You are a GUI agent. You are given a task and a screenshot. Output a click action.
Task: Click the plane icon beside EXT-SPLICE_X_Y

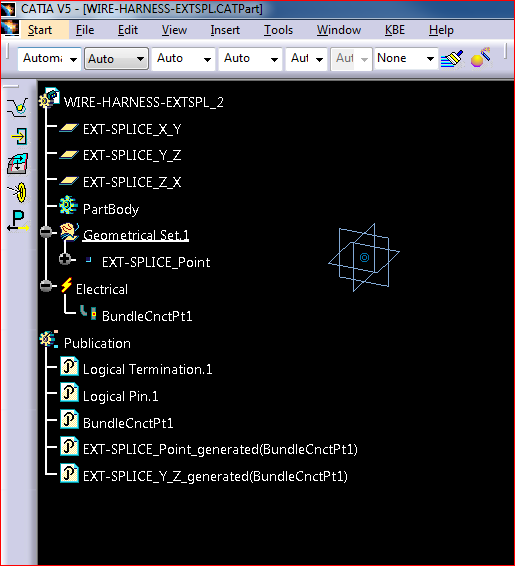point(69,128)
